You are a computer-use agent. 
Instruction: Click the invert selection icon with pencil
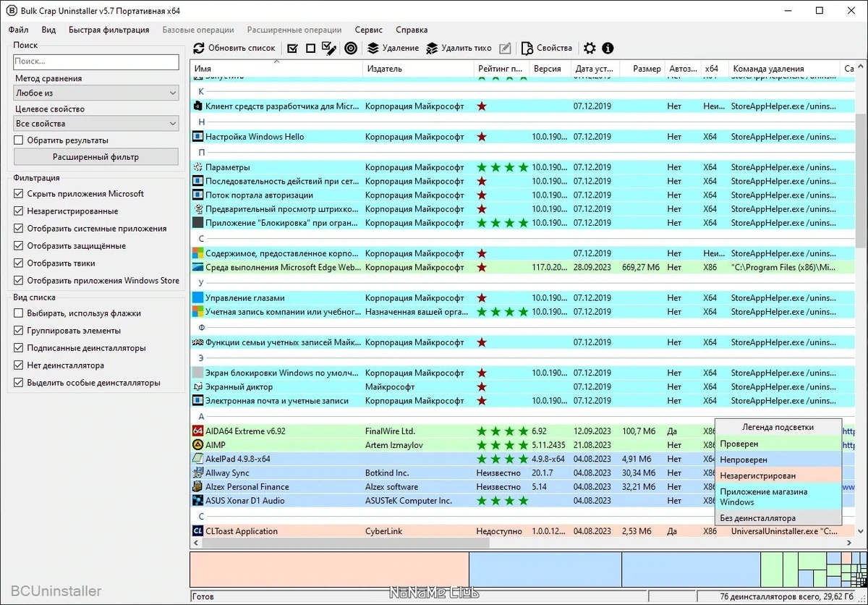(x=329, y=48)
